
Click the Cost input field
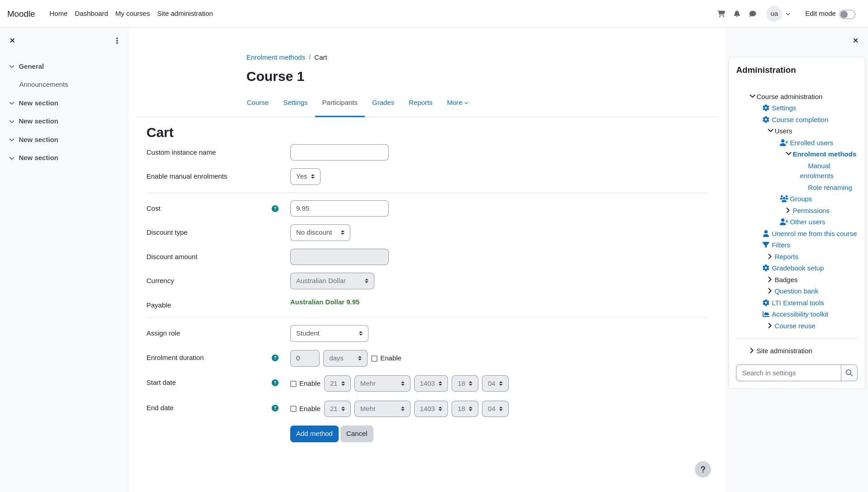(340, 208)
